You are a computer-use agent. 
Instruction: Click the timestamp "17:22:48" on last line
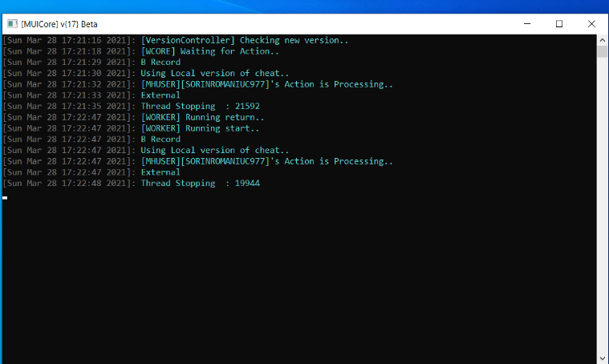[x=82, y=183]
